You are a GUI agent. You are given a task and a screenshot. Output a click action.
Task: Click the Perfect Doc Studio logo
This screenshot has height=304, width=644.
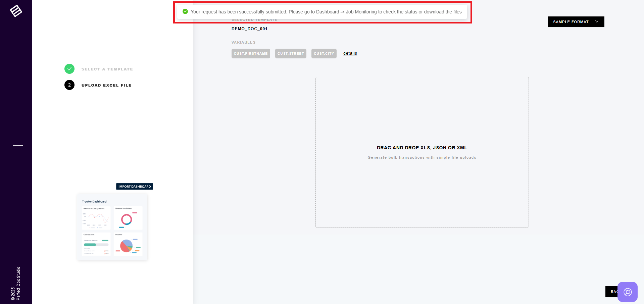click(x=16, y=11)
